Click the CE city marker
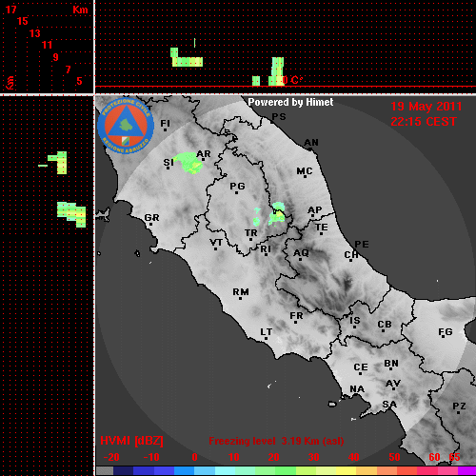 [360, 373]
